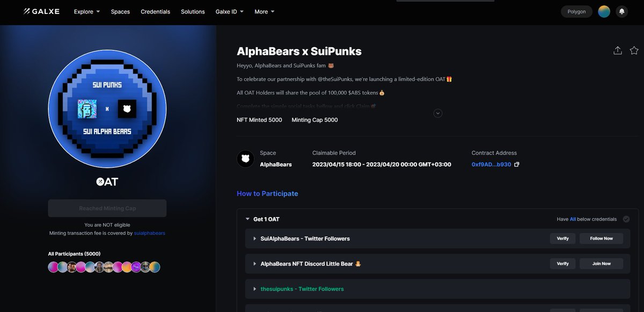The image size is (644, 312).
Task: Copy the contract address icon
Action: (517, 165)
